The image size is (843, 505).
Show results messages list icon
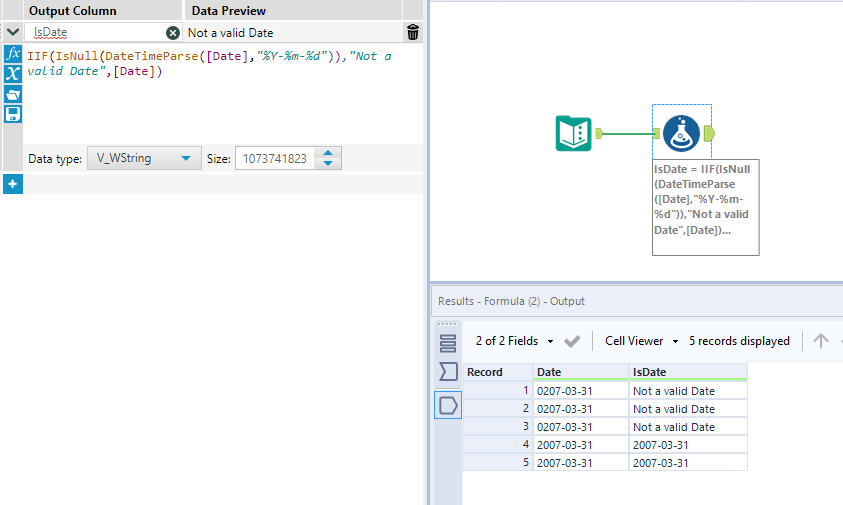pos(448,343)
